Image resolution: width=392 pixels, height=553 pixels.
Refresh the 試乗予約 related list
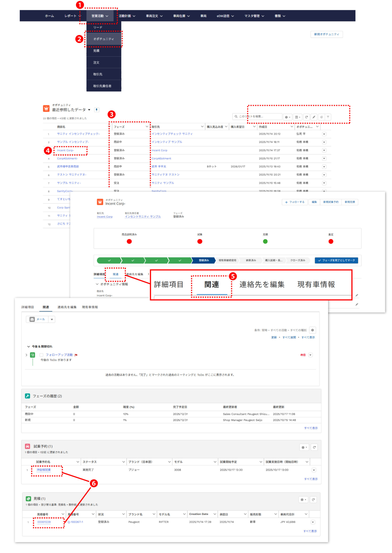pos(314,447)
